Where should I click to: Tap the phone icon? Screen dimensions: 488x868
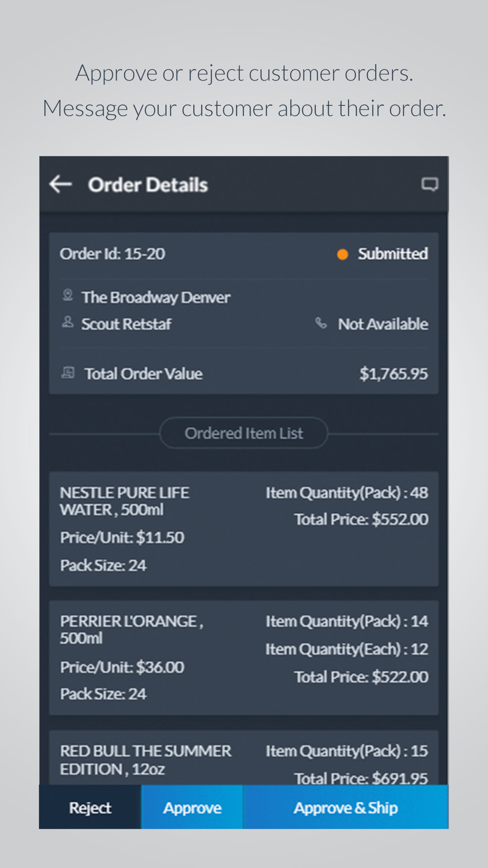(x=321, y=323)
